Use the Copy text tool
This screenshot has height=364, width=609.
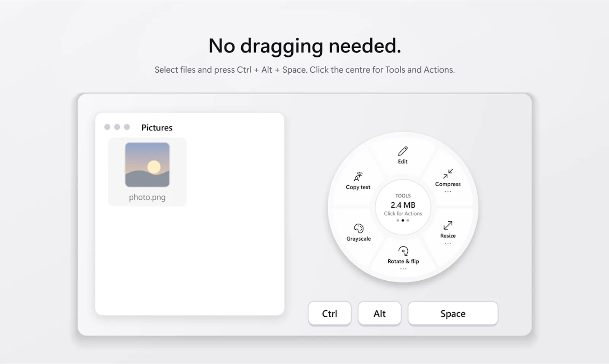(x=358, y=181)
